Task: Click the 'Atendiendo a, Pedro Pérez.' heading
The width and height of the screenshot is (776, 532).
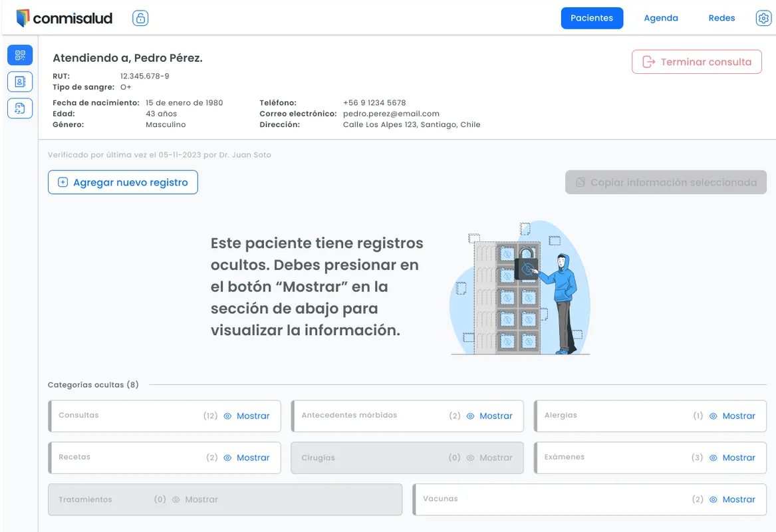Action: 128,58
